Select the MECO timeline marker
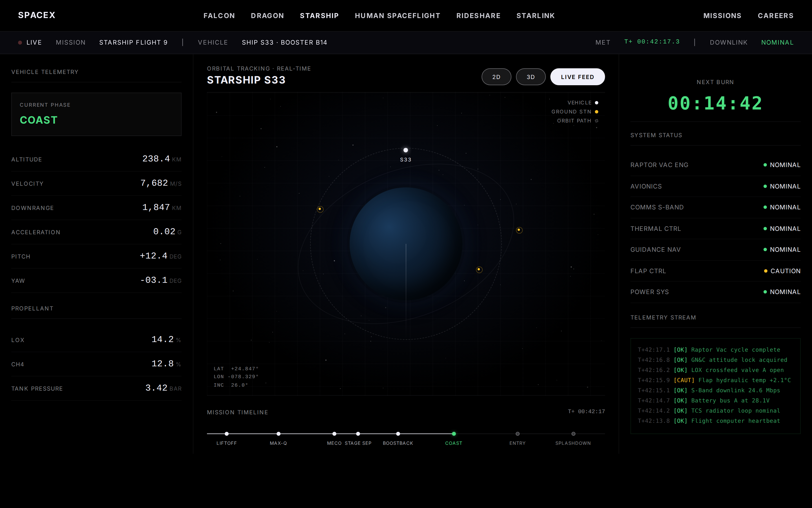 pyautogui.click(x=334, y=434)
